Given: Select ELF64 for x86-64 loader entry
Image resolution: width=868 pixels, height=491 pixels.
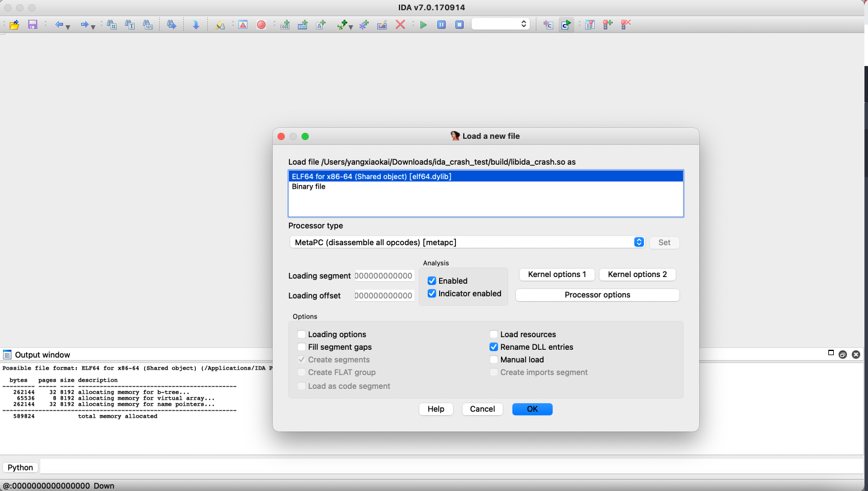Looking at the screenshot, I should click(486, 177).
